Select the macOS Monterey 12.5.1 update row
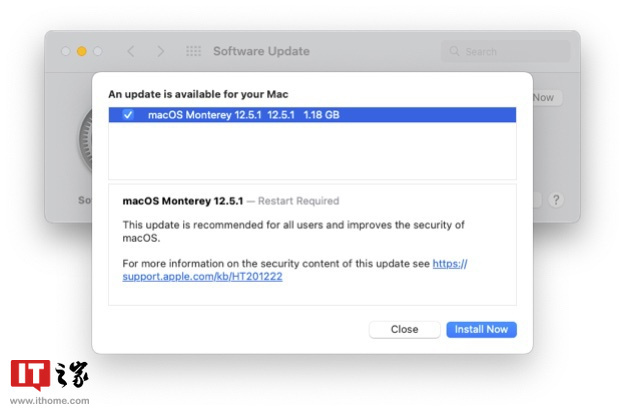Viewport: 626px width, 414px height. click(x=312, y=115)
